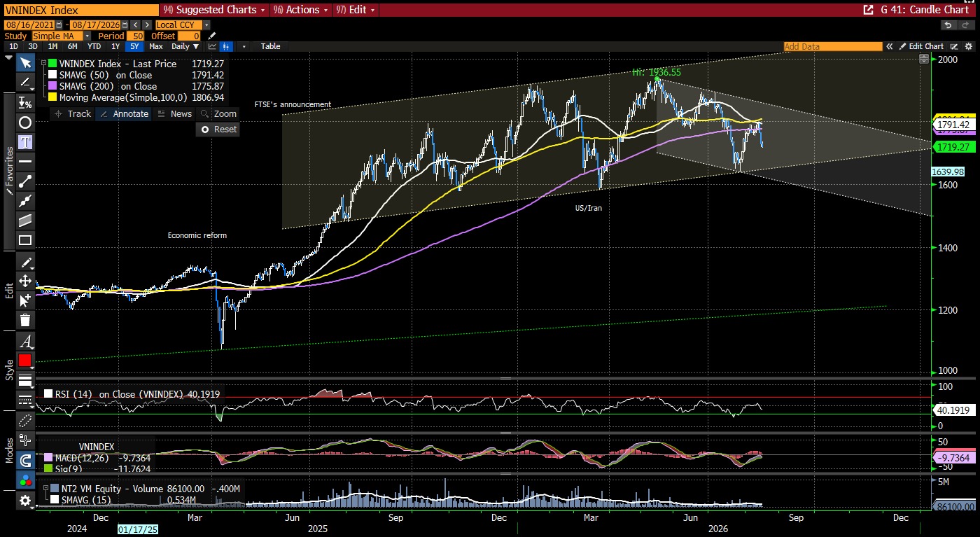Toggle Track crosshair mode
The image size is (980, 537).
pos(73,113)
